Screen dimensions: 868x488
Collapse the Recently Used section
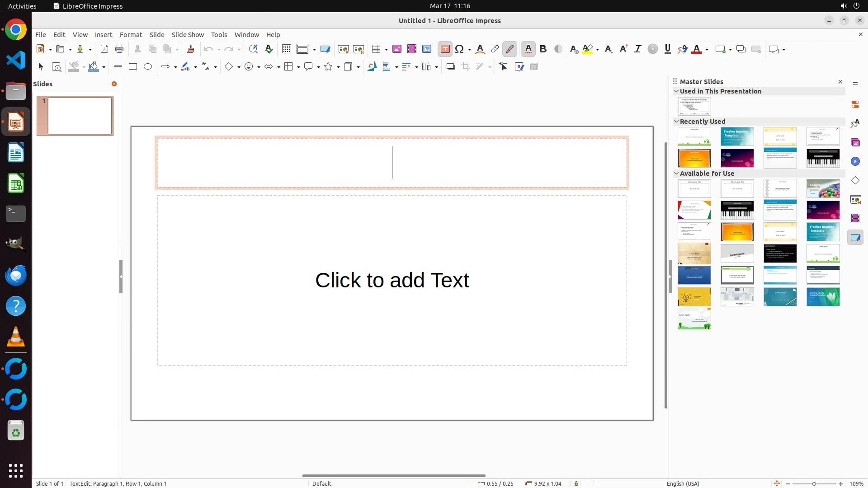coord(676,122)
